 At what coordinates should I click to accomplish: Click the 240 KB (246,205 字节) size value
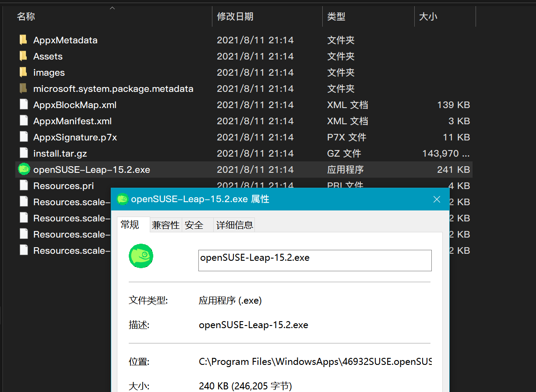click(x=245, y=386)
